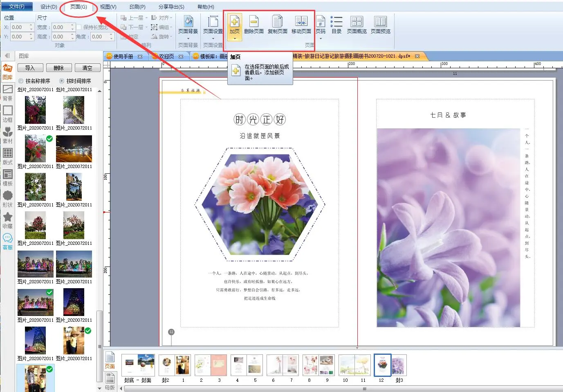The height and width of the screenshot is (392, 563).
Task: Select the 边框 border panel in sidebar
Action: (x=8, y=114)
